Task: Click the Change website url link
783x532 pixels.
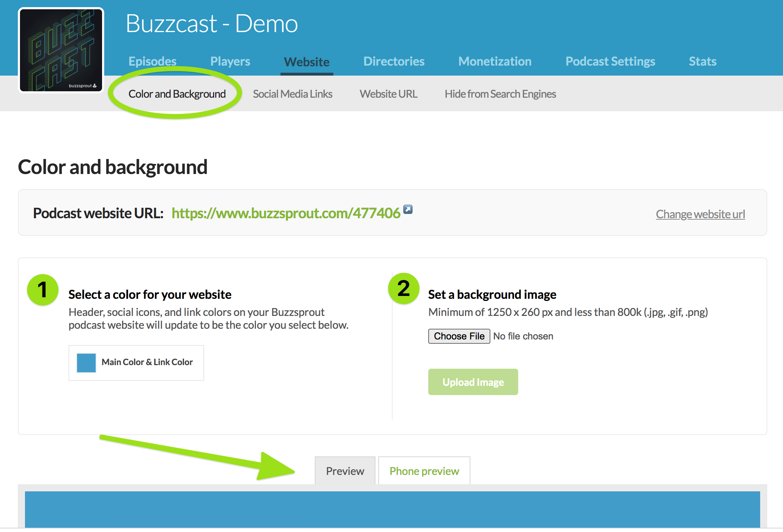Action: 700,214
